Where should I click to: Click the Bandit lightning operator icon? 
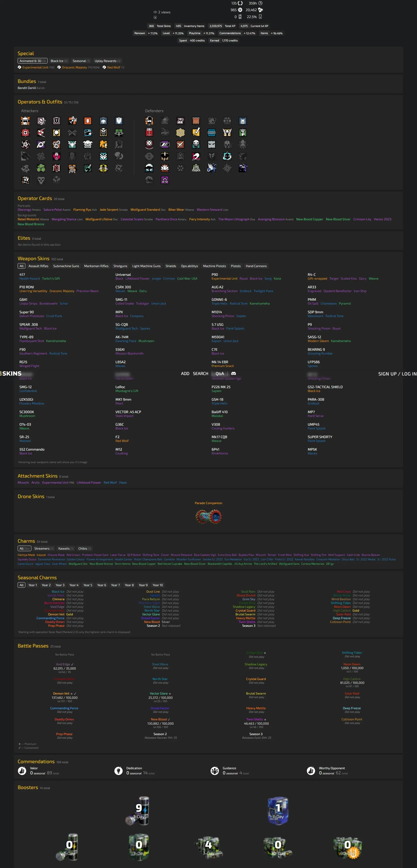point(196,133)
